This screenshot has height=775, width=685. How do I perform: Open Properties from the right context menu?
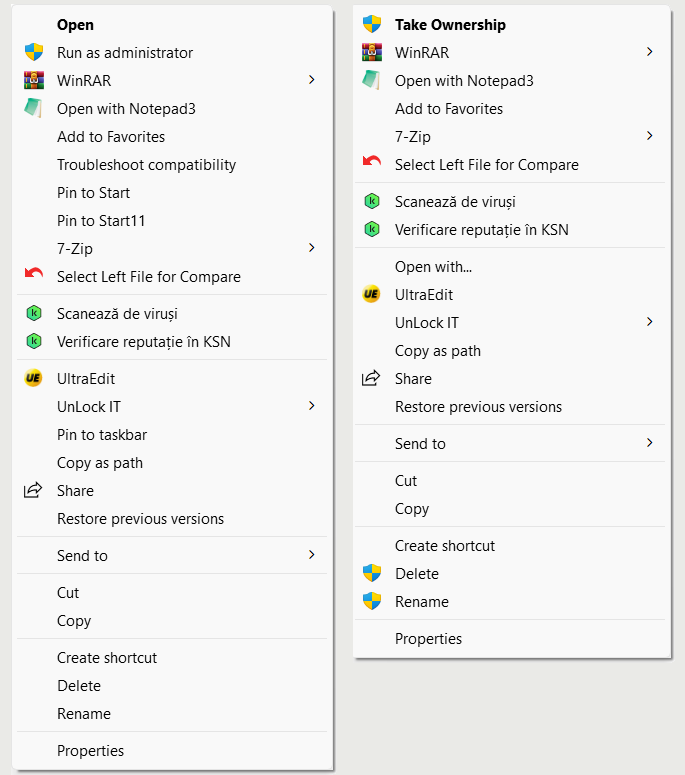pyautogui.click(x=428, y=638)
